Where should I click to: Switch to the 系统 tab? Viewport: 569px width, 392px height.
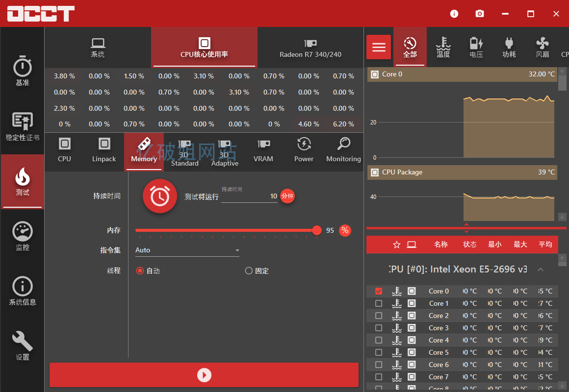98,48
